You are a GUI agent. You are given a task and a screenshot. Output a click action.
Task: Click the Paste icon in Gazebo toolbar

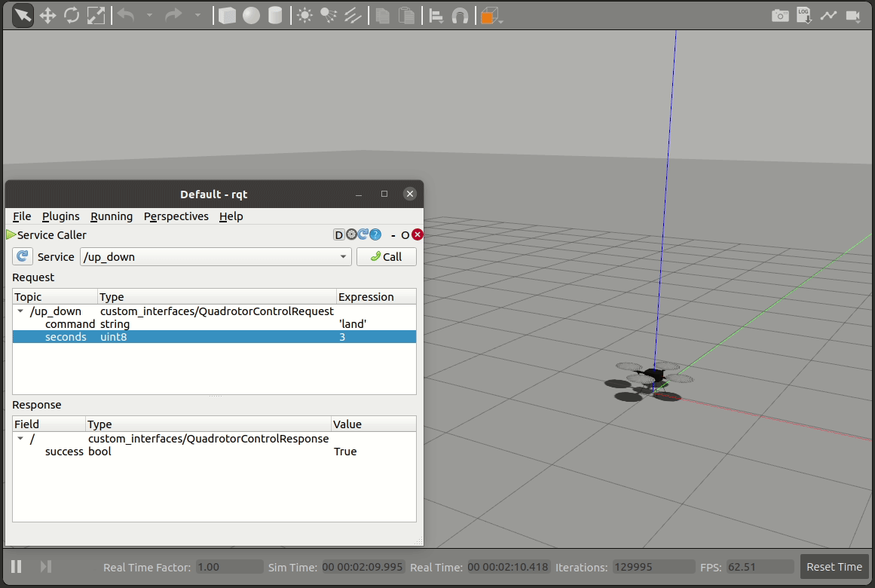(x=407, y=16)
